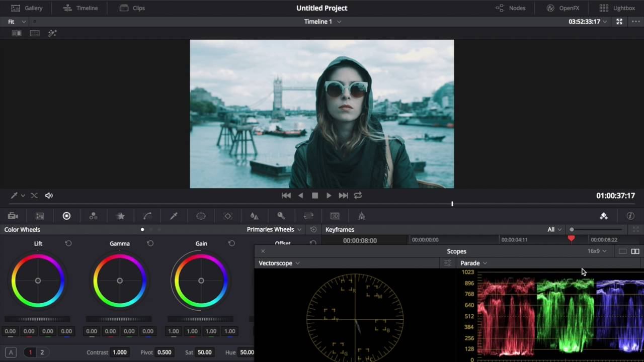Open the RGB Mixer palette
Screen dimensions: 644x362
pos(93,216)
